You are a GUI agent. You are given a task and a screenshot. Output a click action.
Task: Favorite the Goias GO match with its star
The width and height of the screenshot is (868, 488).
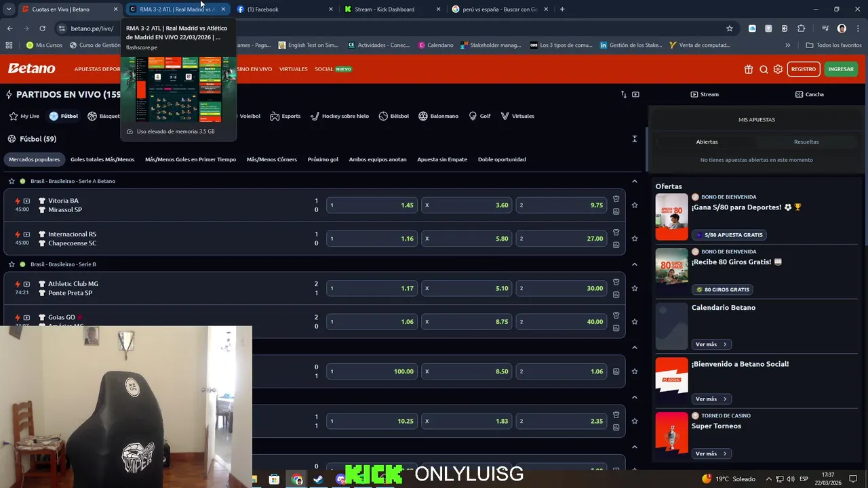pyautogui.click(x=635, y=321)
